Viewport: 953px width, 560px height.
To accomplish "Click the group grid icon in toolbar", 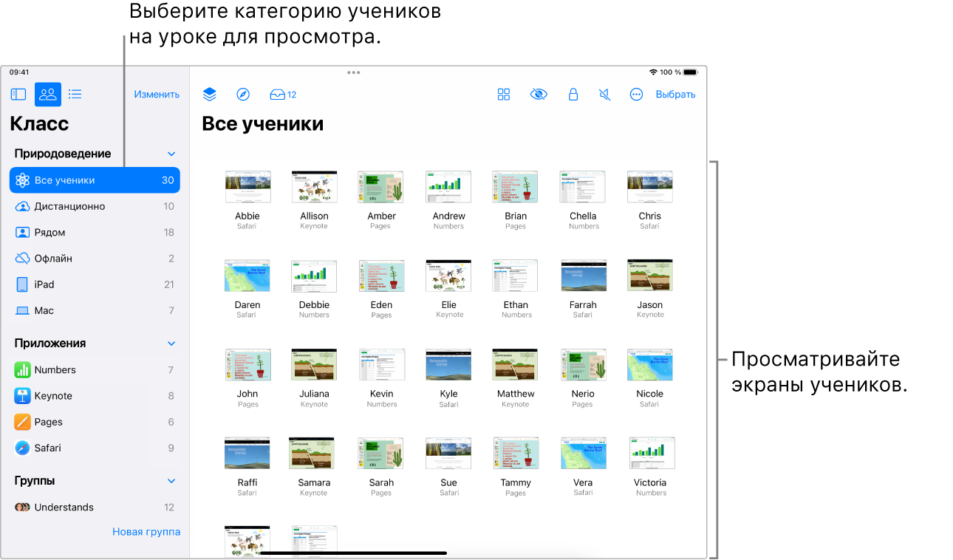I will (x=503, y=94).
